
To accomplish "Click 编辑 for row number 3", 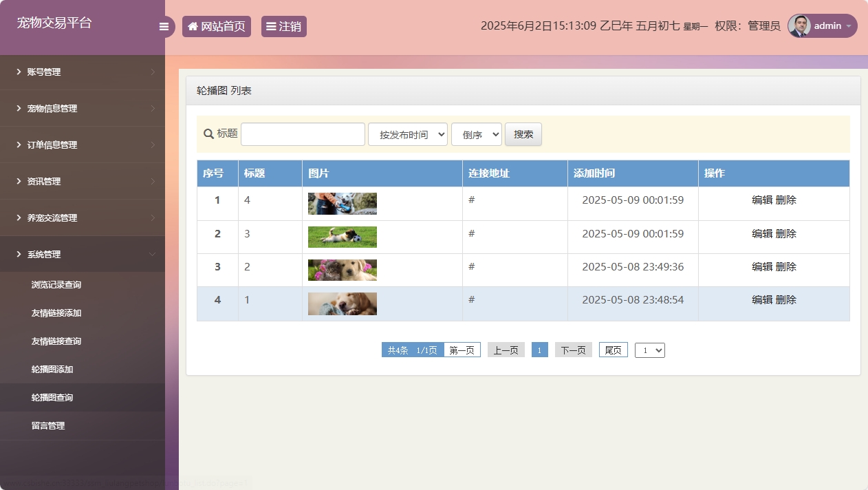I will [x=762, y=267].
